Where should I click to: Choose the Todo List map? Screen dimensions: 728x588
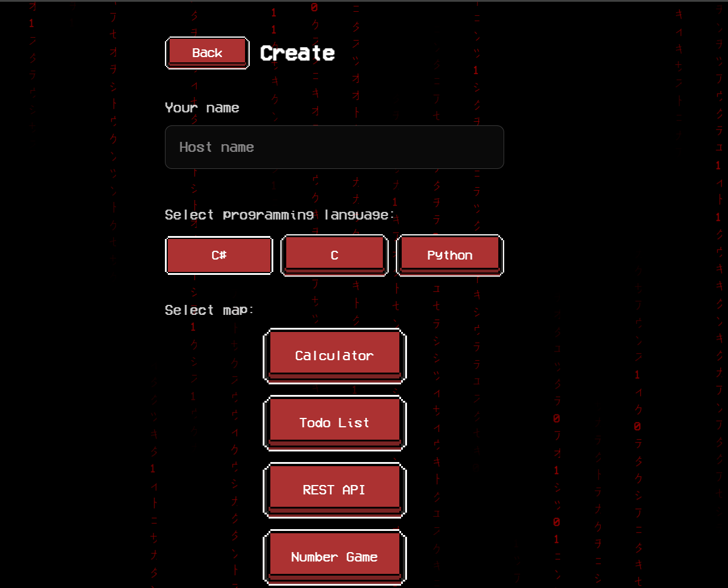click(x=335, y=423)
